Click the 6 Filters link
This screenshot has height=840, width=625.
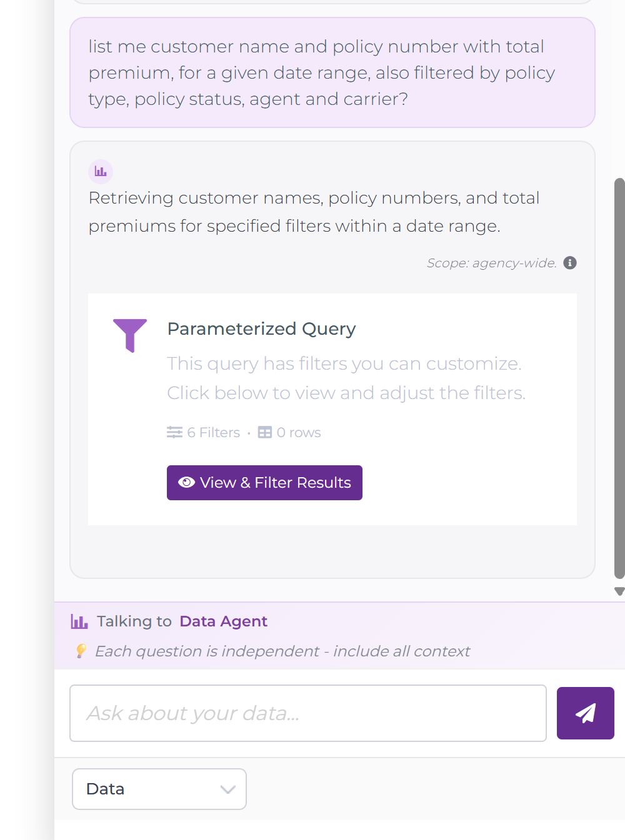214,432
